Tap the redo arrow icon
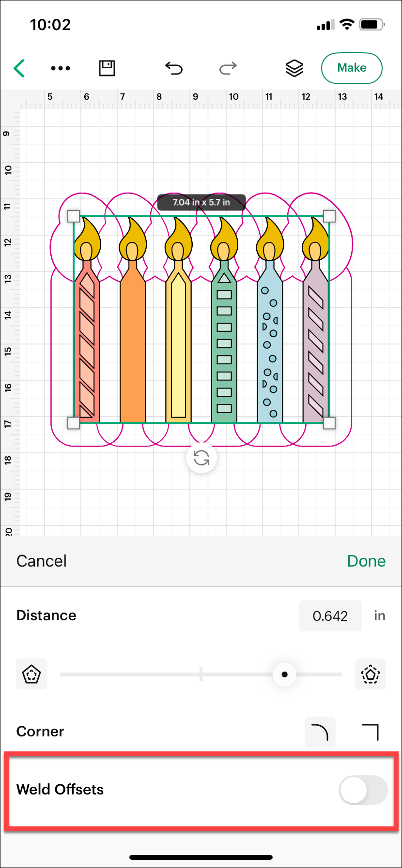This screenshot has width=402, height=868. (228, 68)
